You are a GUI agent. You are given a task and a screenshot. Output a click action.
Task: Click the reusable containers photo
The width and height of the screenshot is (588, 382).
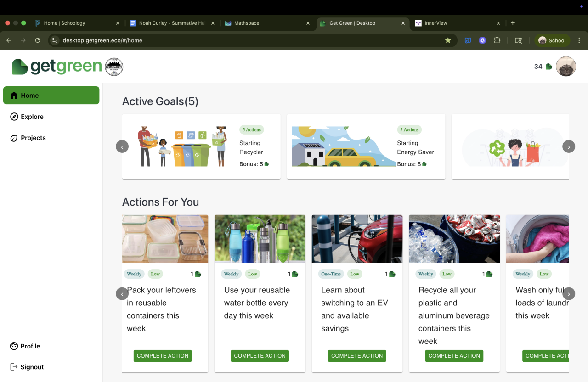coord(165,239)
